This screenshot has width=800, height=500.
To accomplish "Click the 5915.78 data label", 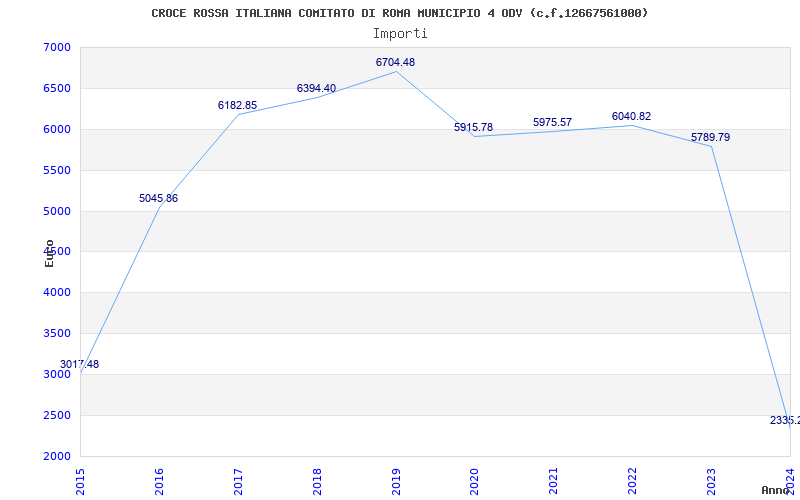I will tap(473, 127).
